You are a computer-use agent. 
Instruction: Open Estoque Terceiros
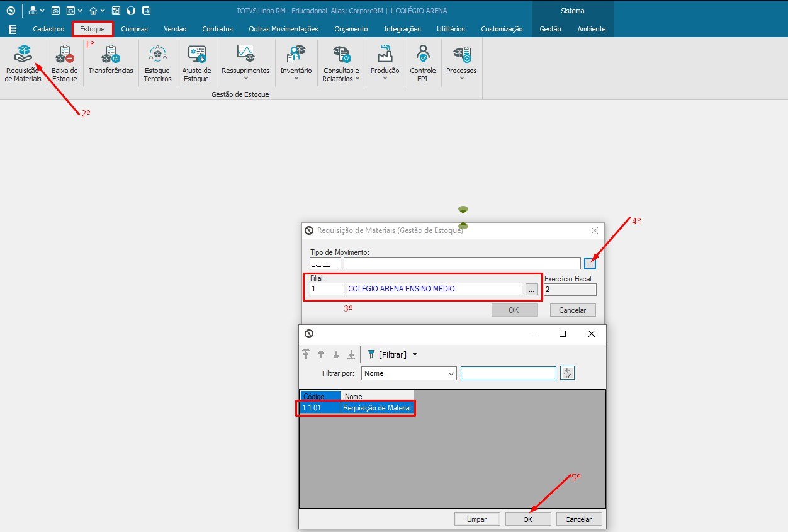click(x=157, y=60)
